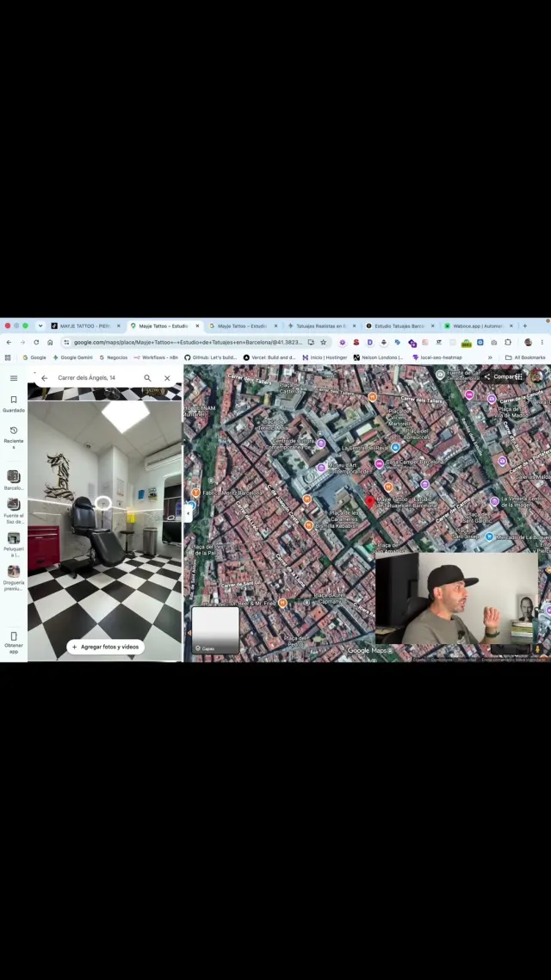Switch to Mayje Tattoo Google search tab
The image size is (551, 980).
[243, 326]
